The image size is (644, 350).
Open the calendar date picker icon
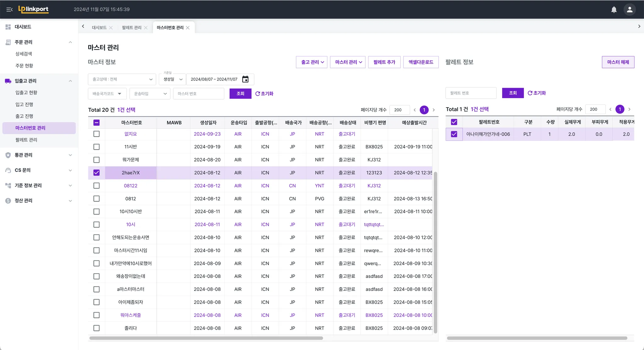245,79
